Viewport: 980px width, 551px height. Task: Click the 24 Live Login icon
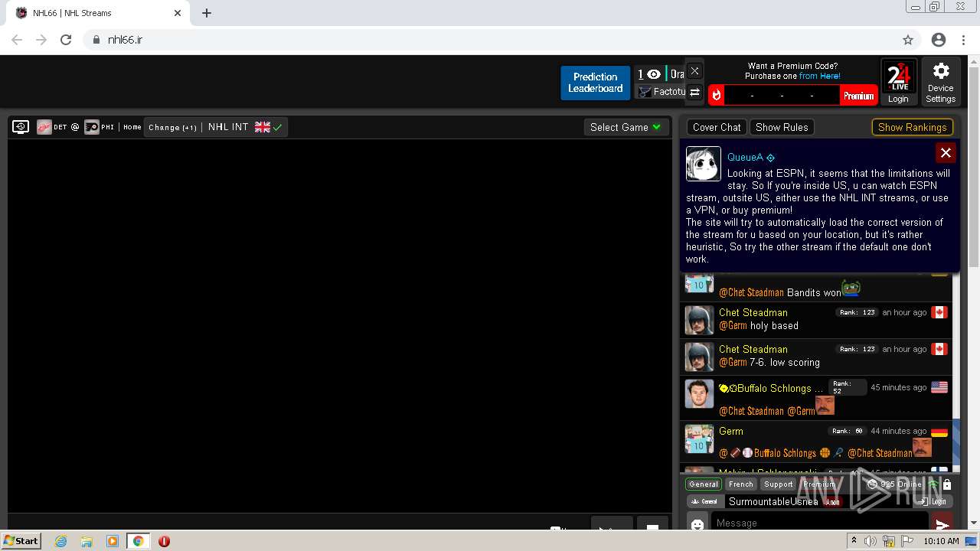(898, 82)
